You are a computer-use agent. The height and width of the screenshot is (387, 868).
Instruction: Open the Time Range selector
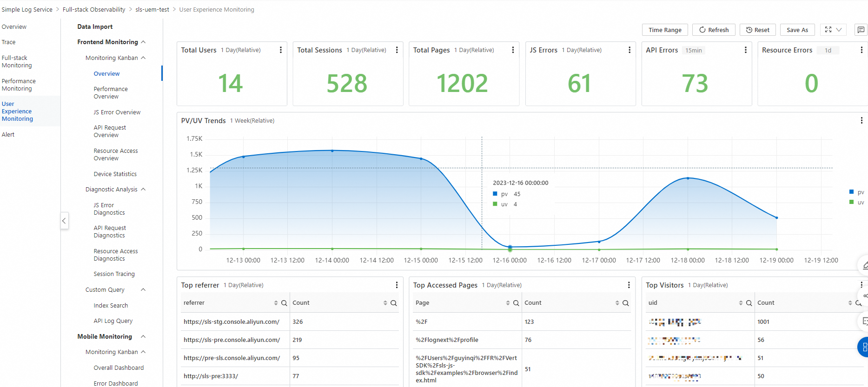pyautogui.click(x=665, y=30)
